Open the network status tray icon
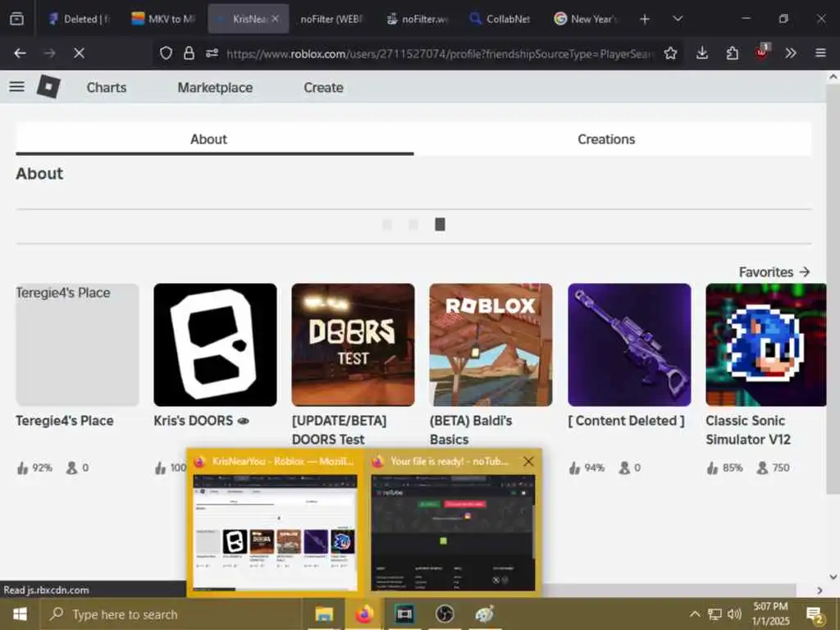 click(x=714, y=614)
